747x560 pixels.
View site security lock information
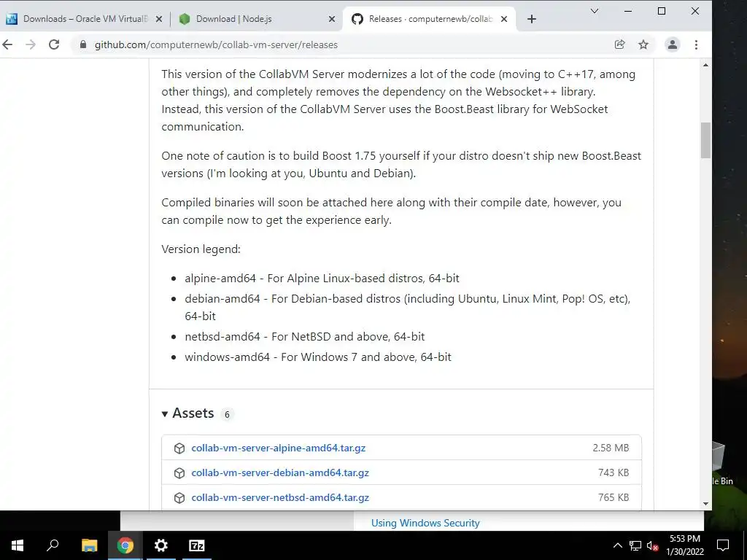coord(83,44)
